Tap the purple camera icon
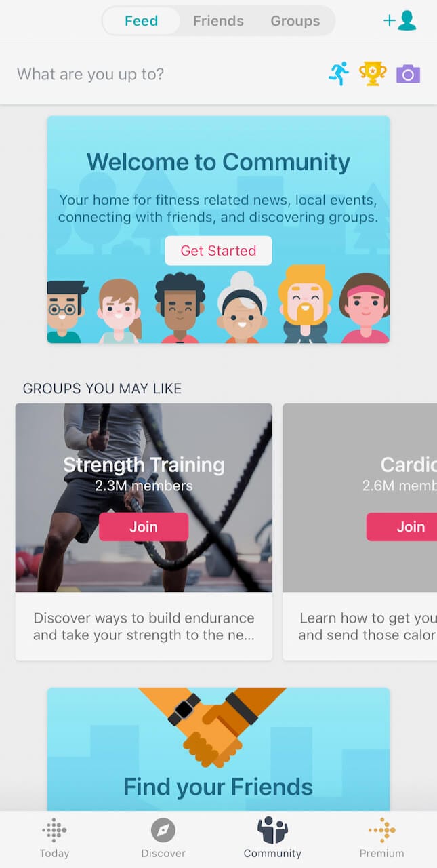The image size is (437, 868). [x=408, y=74]
